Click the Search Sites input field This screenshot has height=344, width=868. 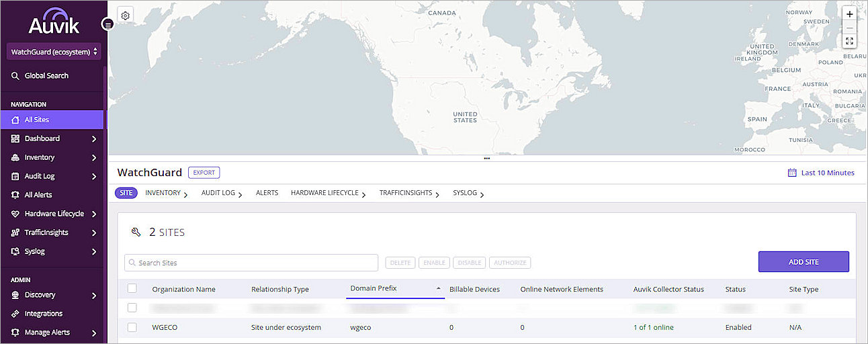pyautogui.click(x=251, y=263)
